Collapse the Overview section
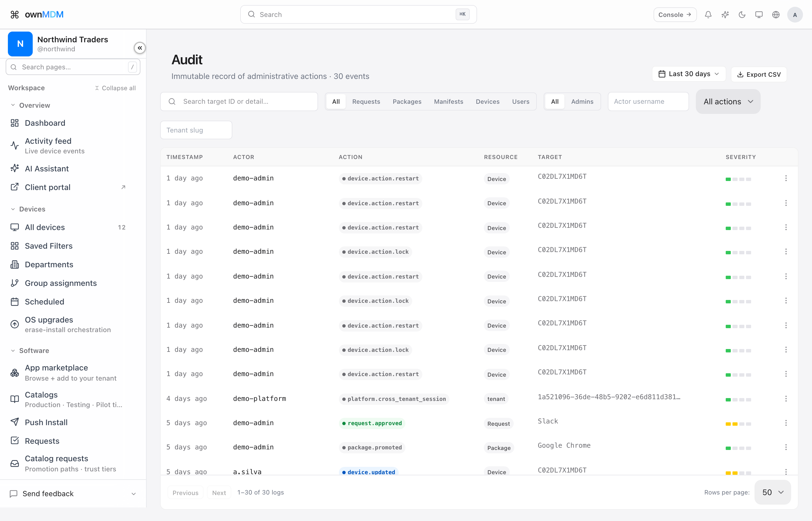 [x=30, y=105]
